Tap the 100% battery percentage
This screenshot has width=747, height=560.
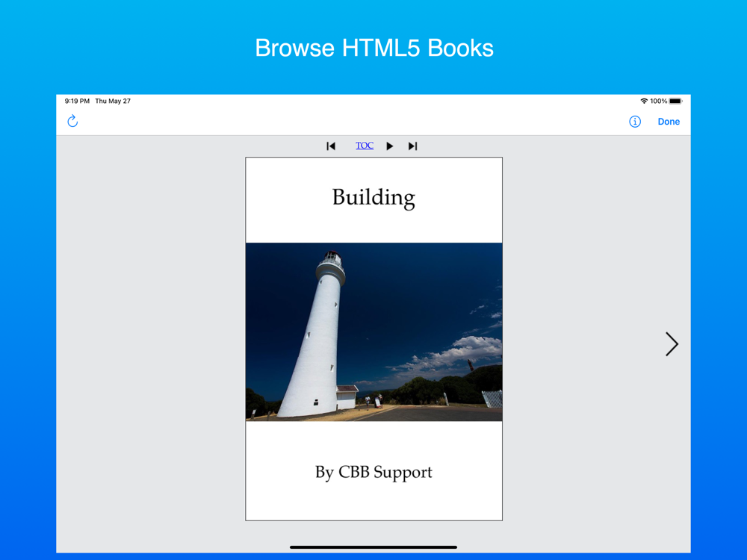[x=658, y=101]
